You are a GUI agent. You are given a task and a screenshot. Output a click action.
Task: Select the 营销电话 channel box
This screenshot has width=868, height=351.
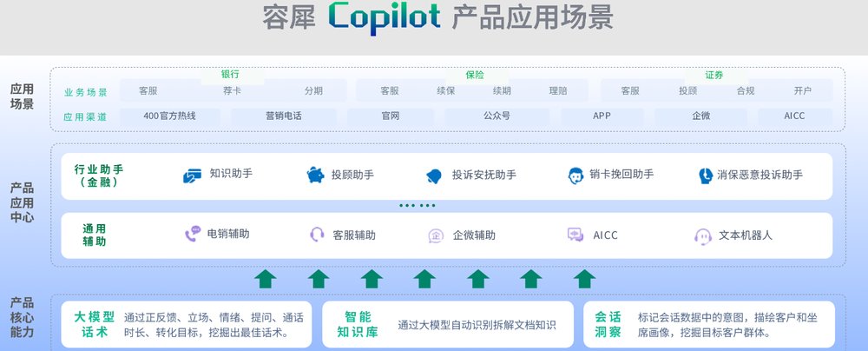click(284, 116)
